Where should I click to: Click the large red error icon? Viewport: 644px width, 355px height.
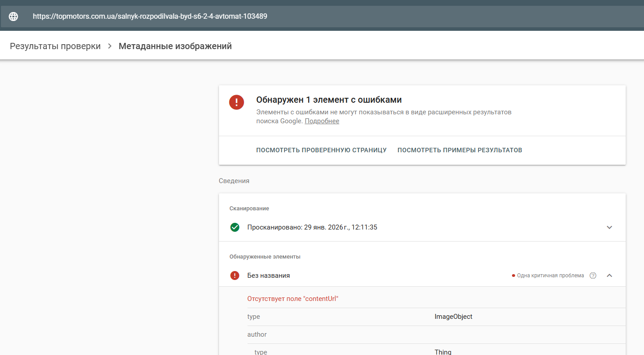click(x=236, y=102)
